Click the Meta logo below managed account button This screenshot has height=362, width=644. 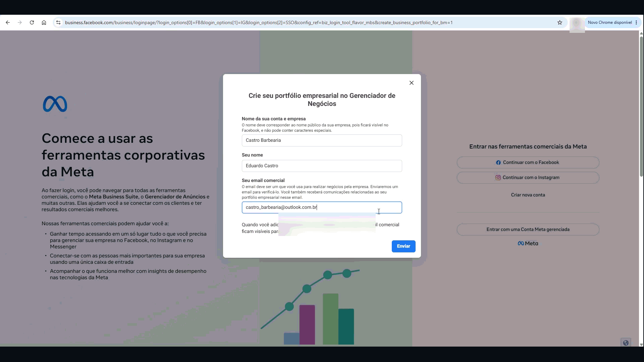click(x=528, y=243)
